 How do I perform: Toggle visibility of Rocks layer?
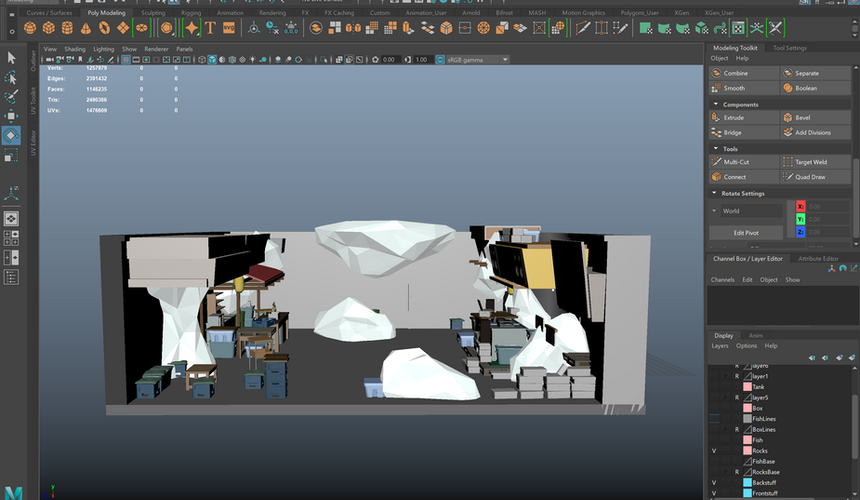coord(714,451)
